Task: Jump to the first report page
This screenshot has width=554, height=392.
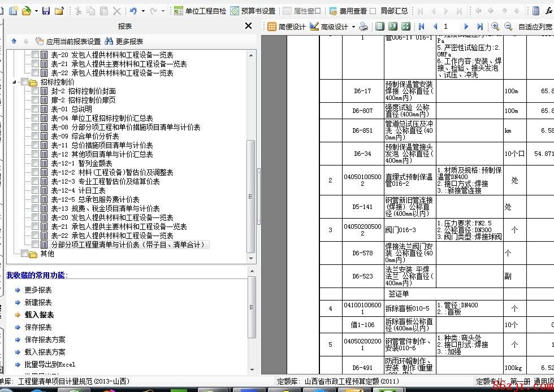Action: (421, 27)
